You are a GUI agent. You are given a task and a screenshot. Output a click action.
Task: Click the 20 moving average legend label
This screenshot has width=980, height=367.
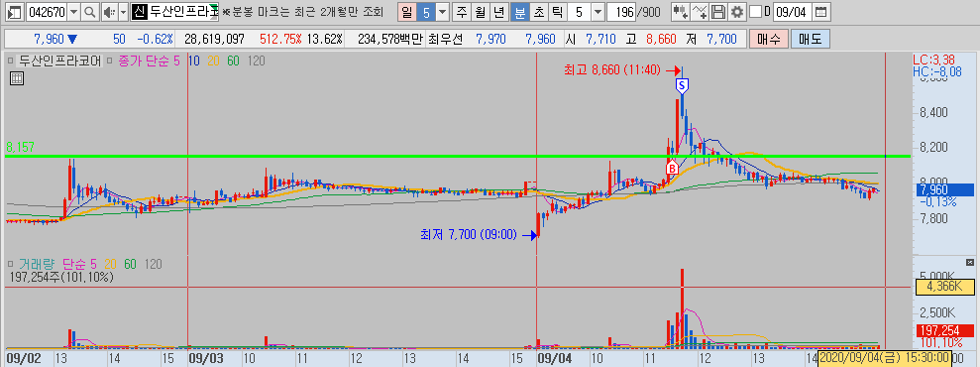click(213, 61)
